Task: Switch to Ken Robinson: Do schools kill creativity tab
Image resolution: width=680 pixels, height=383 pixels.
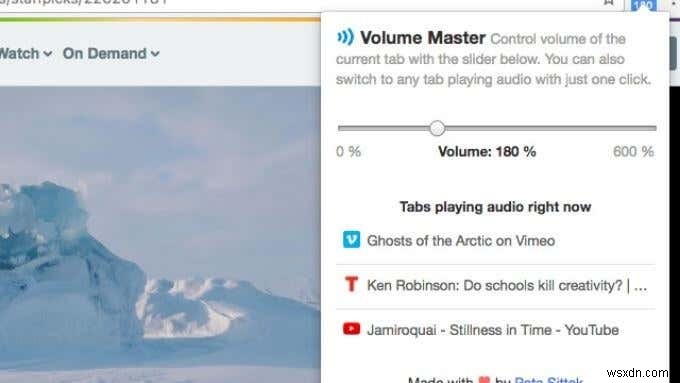Action: pos(496,286)
